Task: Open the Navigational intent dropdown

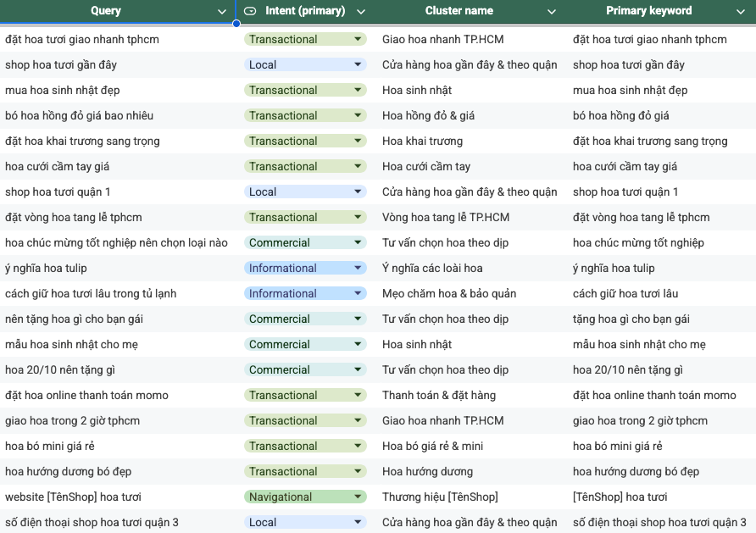Action: point(358,497)
